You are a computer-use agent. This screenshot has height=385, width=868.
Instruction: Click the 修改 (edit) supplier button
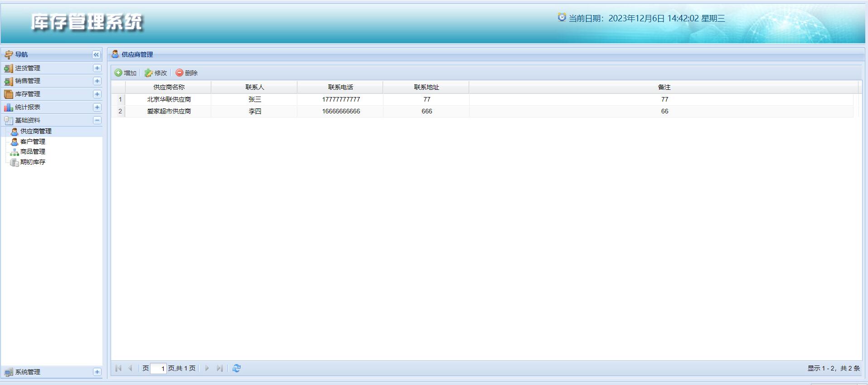point(156,73)
